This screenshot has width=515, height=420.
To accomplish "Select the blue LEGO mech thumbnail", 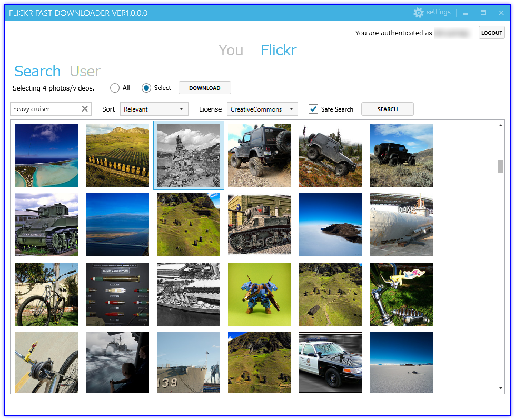I will [x=260, y=294].
